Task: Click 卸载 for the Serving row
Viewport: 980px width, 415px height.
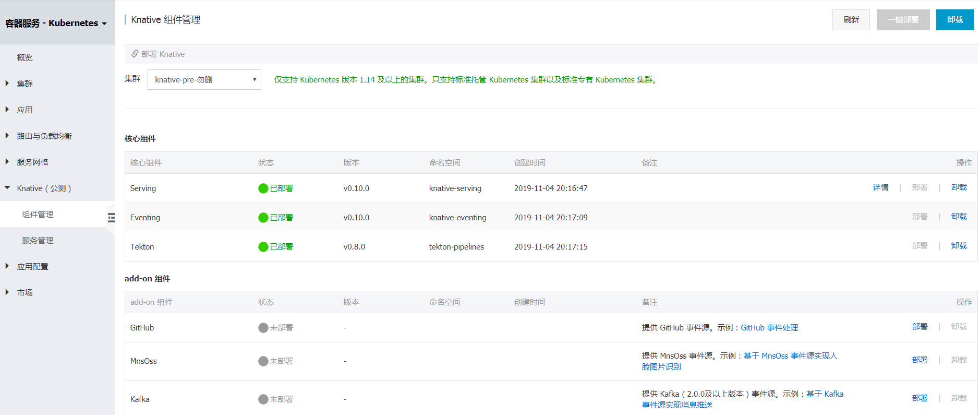Action: pyautogui.click(x=959, y=187)
